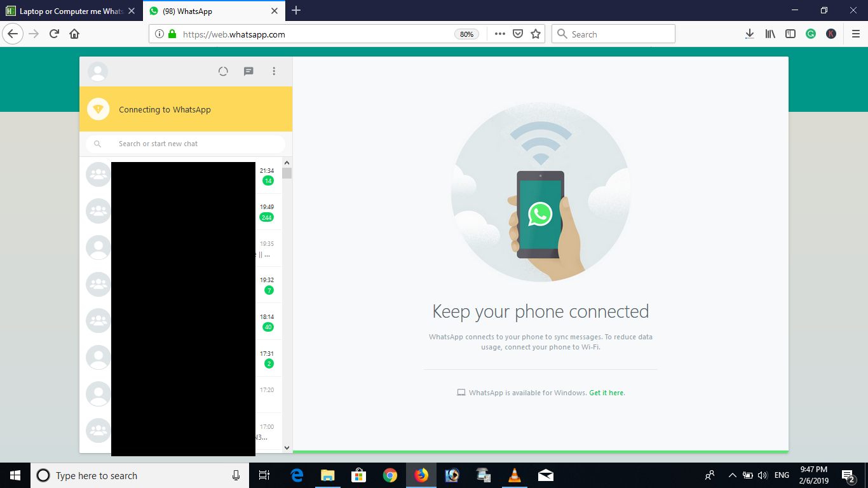
Task: Open the group chat from 19:49
Action: point(180,212)
